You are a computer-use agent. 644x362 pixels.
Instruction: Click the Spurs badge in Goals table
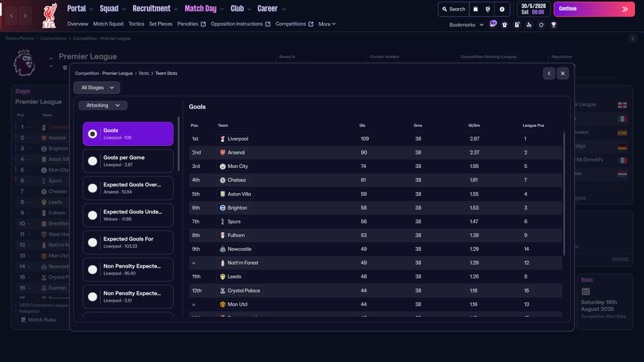coord(222,222)
